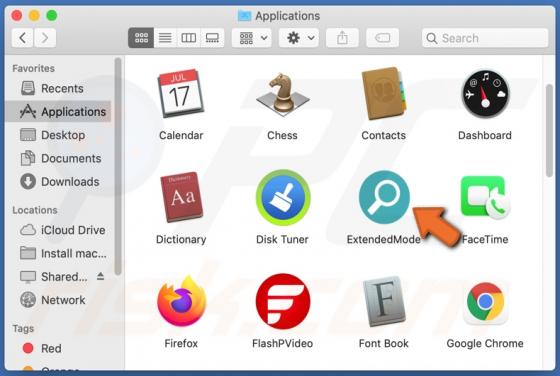The width and height of the screenshot is (560, 376).
Task: Select Applications in the sidebar
Action: point(58,111)
